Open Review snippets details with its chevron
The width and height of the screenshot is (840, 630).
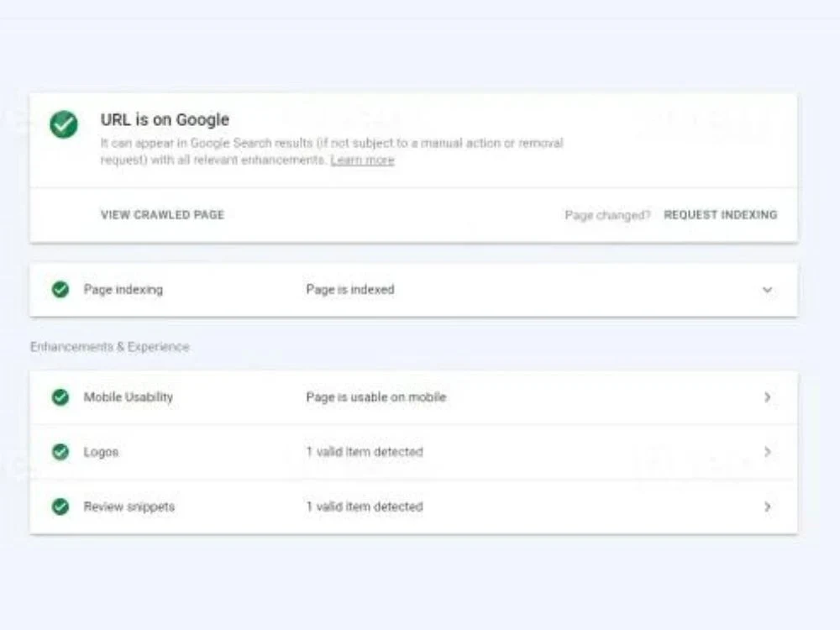click(767, 507)
